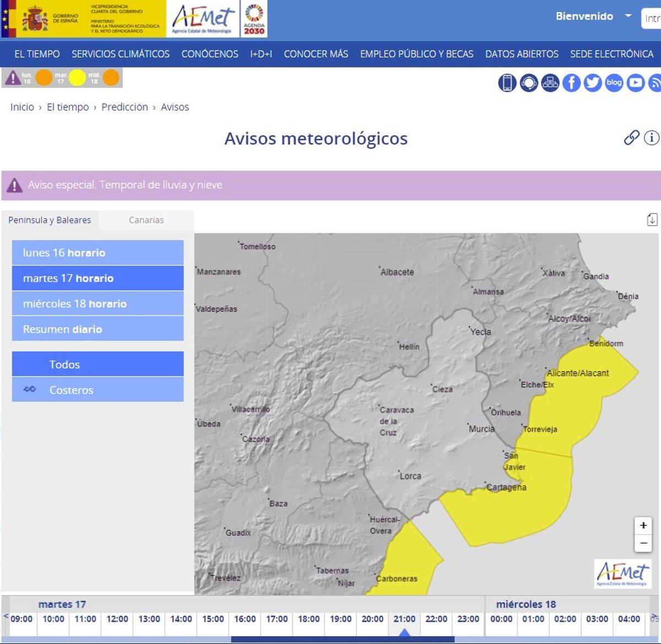Click the customer support headset icon
This screenshot has width=661, height=644.
528,83
